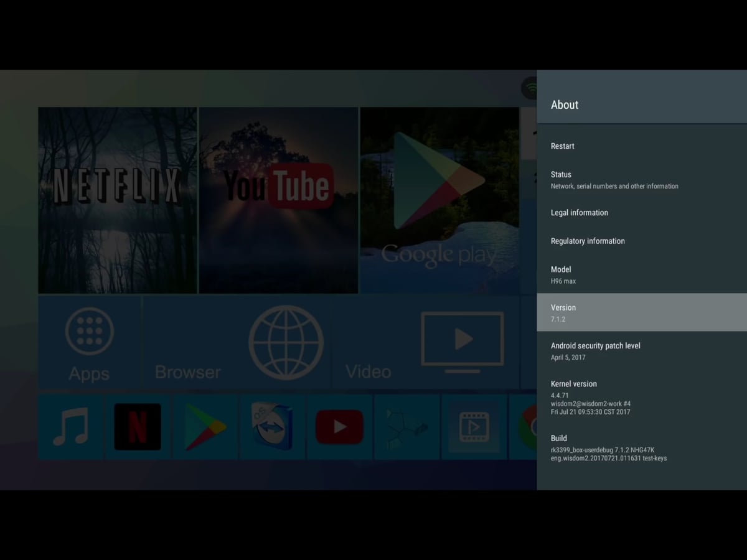Launch Netflix from the bottom app bar
The width and height of the screenshot is (747, 560).
click(138, 427)
